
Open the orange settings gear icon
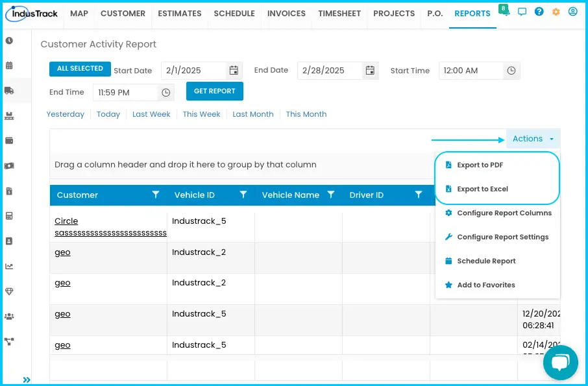[556, 12]
